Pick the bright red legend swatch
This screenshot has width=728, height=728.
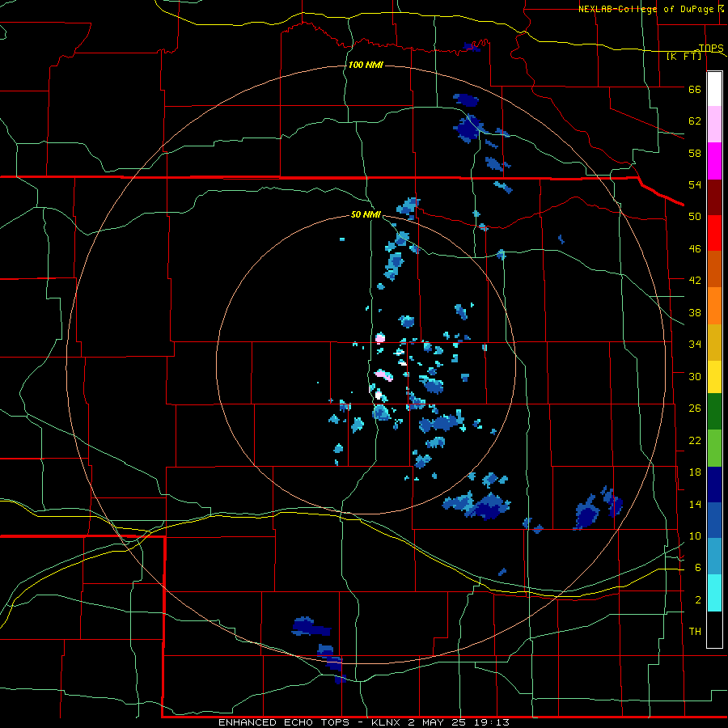(x=714, y=233)
